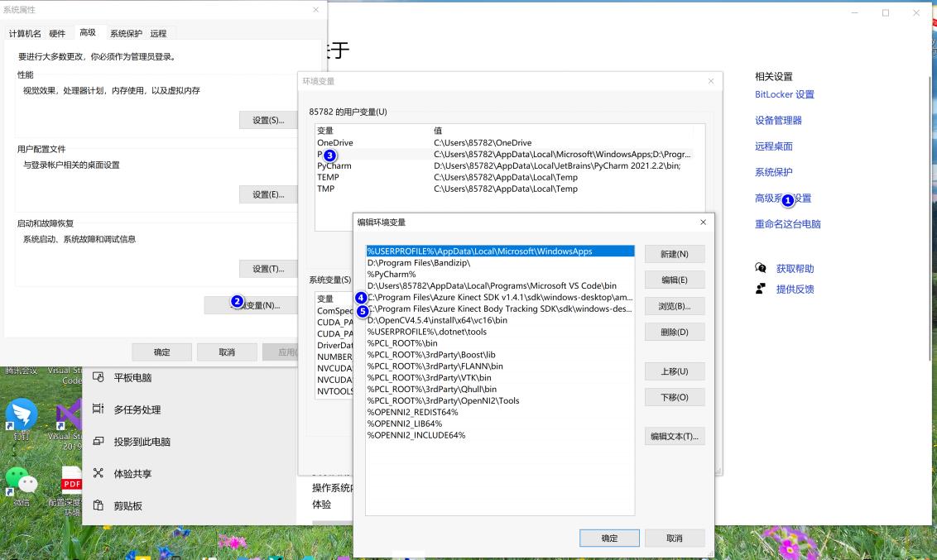Confirm with 确定 in 编辑环境变量 dialog

pyautogui.click(x=609, y=538)
